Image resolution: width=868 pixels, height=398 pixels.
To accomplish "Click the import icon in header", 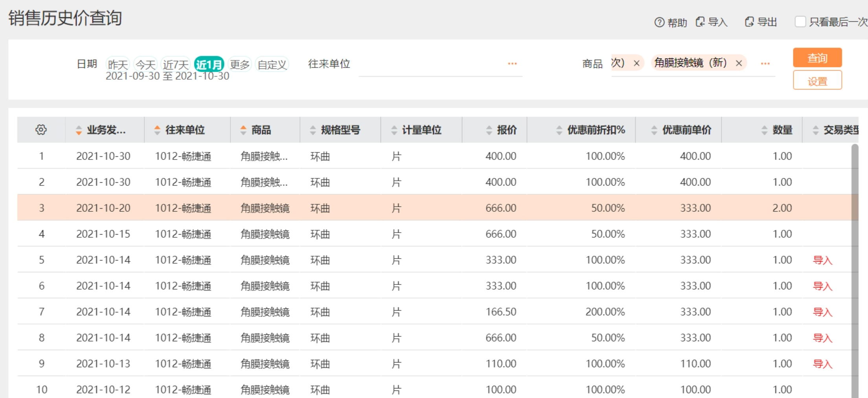I will coord(700,22).
